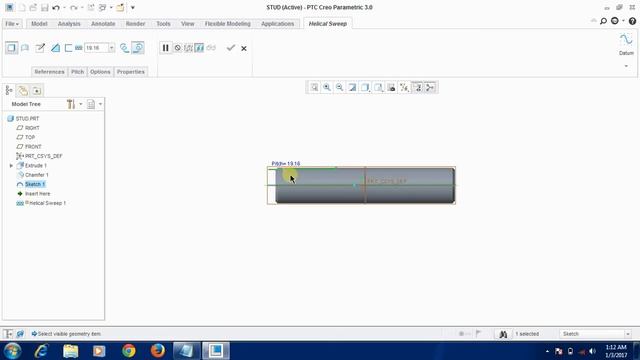Open the Datum Display Filters dropdown
The width and height of the screenshot is (640, 360).
[x=404, y=87]
